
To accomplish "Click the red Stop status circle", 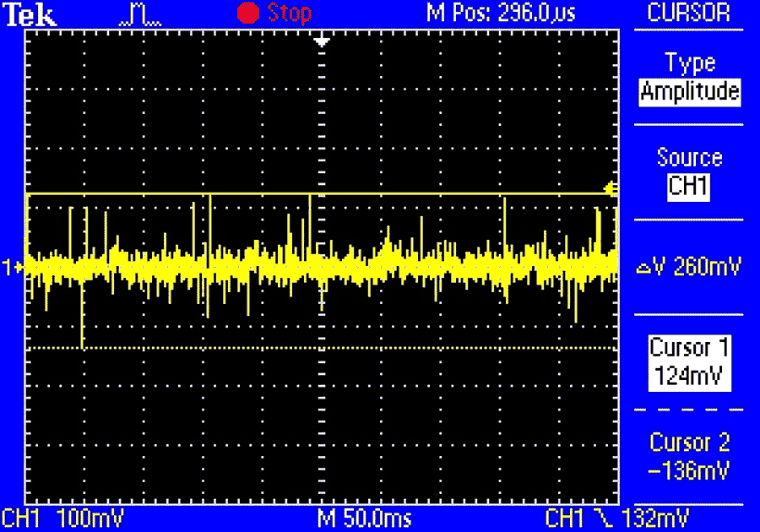I will 248,14.
